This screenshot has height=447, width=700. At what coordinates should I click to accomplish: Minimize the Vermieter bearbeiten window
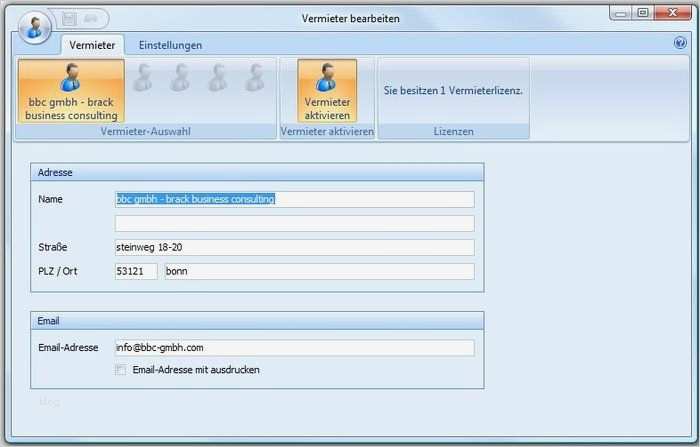[x=621, y=13]
